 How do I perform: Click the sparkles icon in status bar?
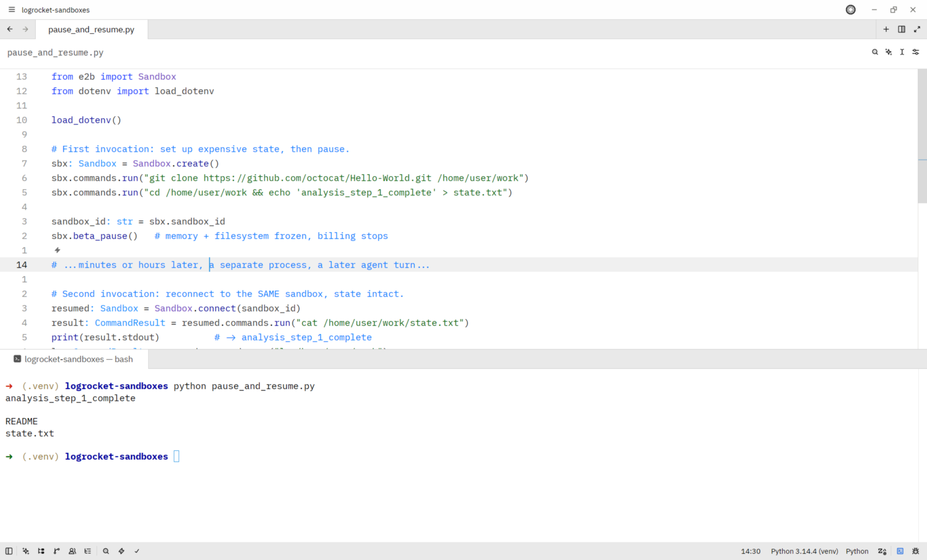tap(26, 551)
